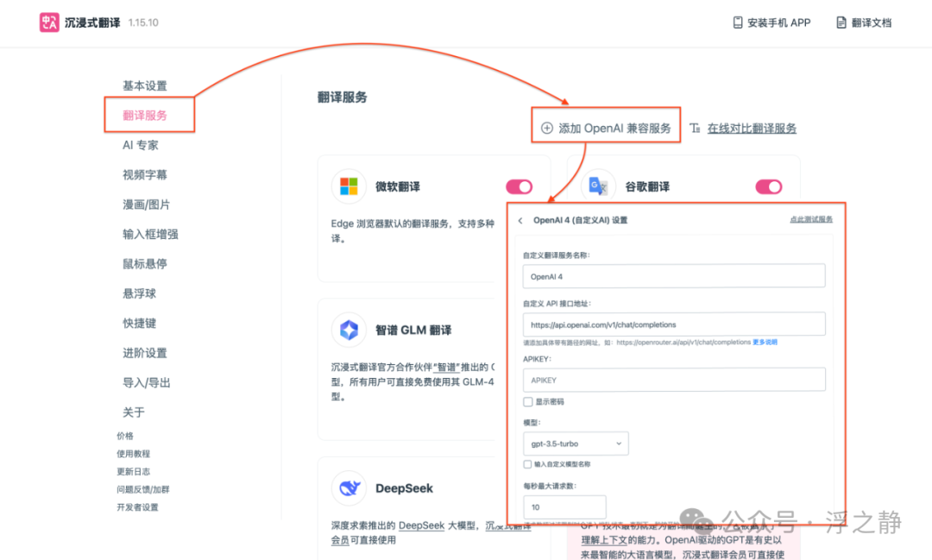Image resolution: width=932 pixels, height=560 pixels.
Task: Open 基本设置 in the sidebar
Action: click(x=145, y=85)
